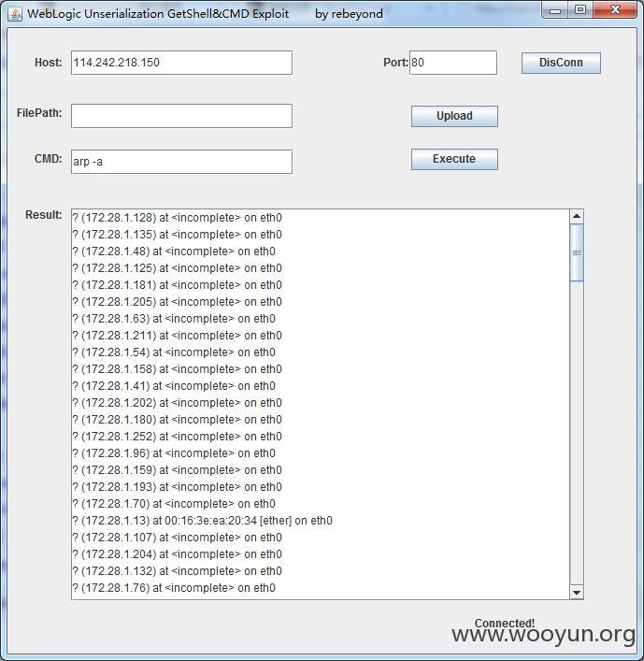Click the Connected! status text
644x661 pixels.
point(505,623)
